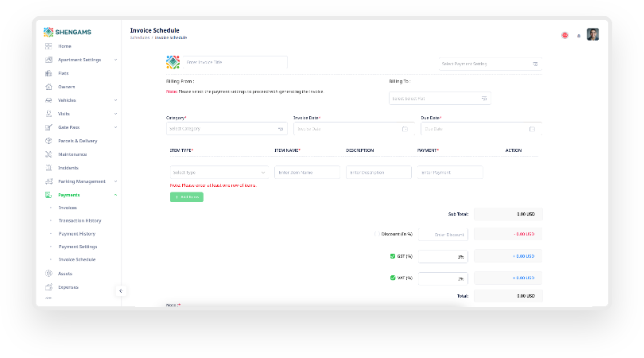Click the green Add Item button
Viewport: 644px width, 358px height.
187,197
